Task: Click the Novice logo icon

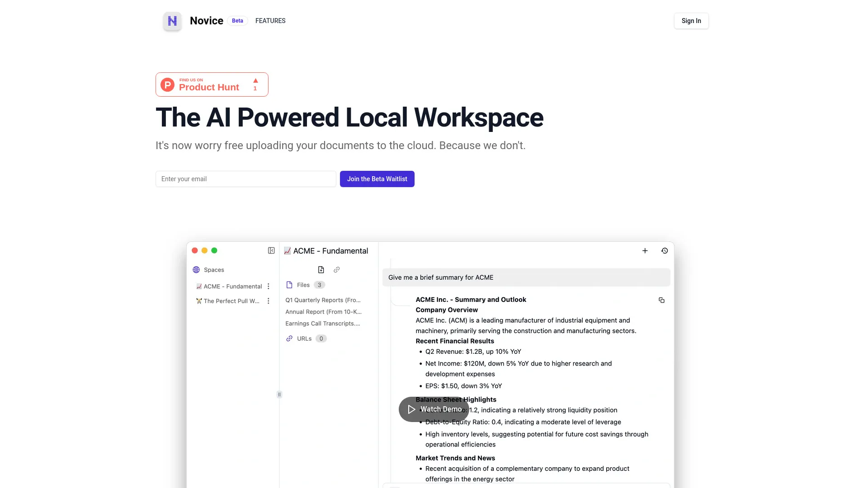Action: pos(172,21)
